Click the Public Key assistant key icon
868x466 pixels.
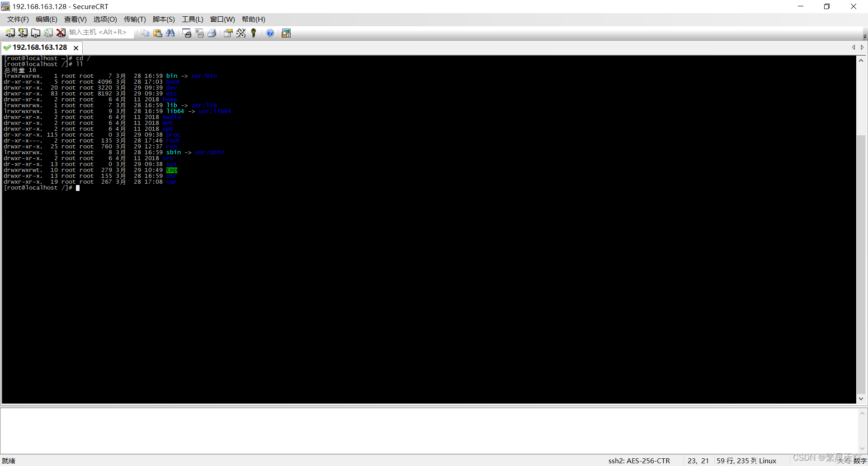(254, 33)
